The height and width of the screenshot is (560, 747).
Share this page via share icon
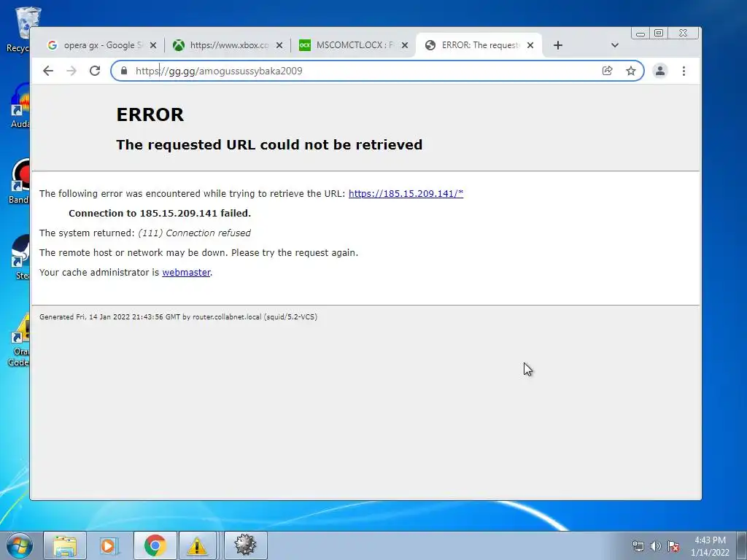coord(608,71)
